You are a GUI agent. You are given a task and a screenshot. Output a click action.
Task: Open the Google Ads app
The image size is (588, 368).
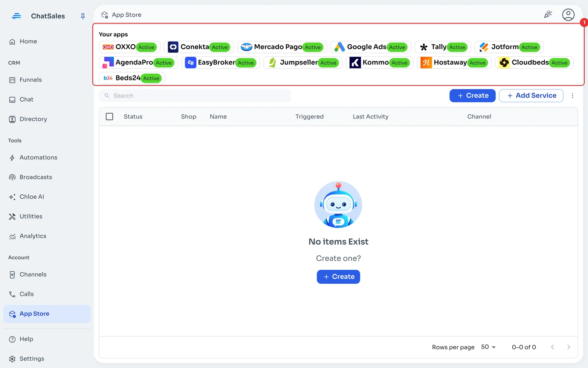point(370,47)
